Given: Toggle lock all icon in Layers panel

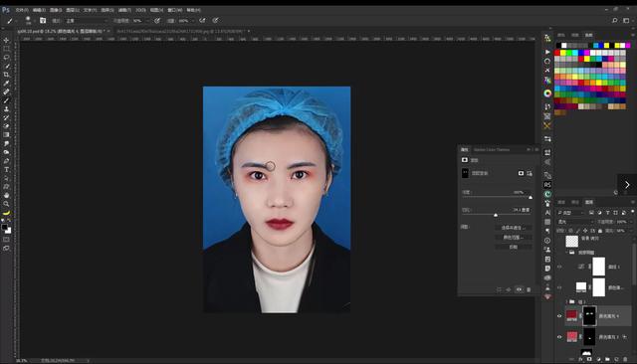Looking at the screenshot, I should (600, 231).
